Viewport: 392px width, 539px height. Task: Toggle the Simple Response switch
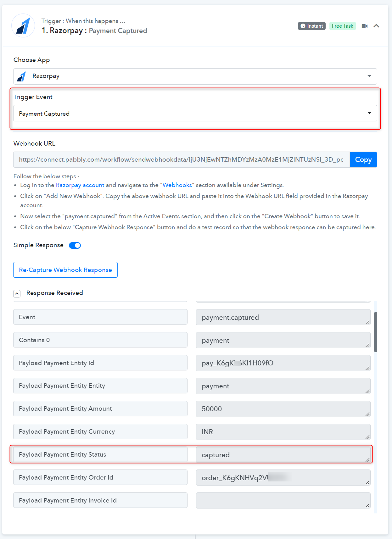75,245
